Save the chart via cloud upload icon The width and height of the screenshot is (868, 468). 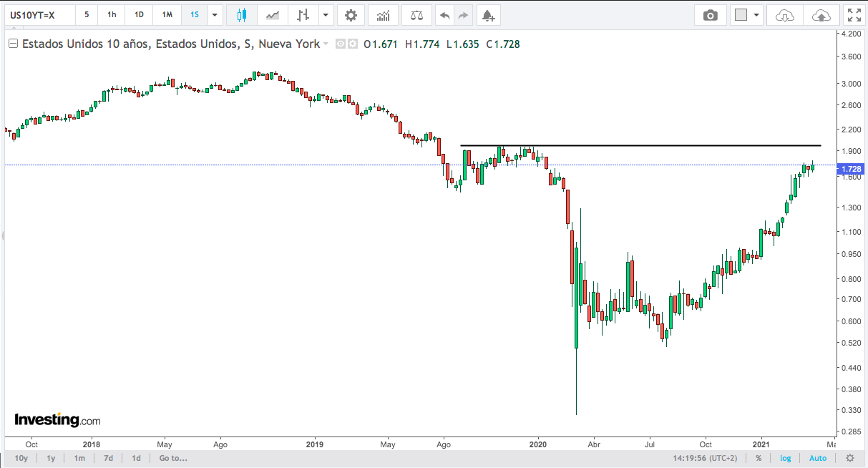pos(821,15)
